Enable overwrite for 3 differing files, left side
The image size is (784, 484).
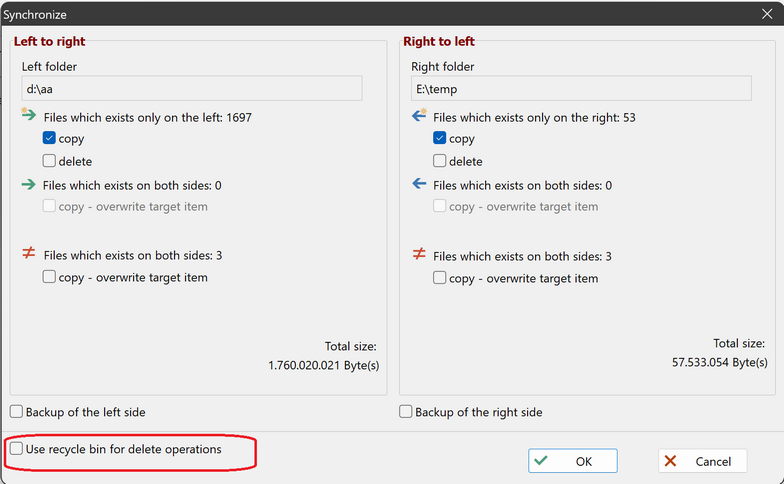click(49, 278)
